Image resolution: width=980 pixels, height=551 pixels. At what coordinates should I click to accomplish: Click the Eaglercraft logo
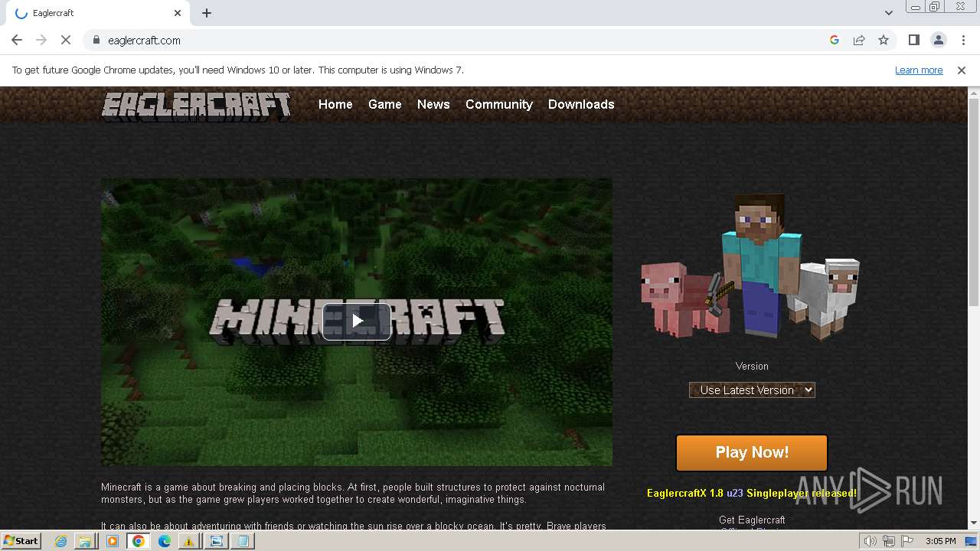(x=196, y=106)
